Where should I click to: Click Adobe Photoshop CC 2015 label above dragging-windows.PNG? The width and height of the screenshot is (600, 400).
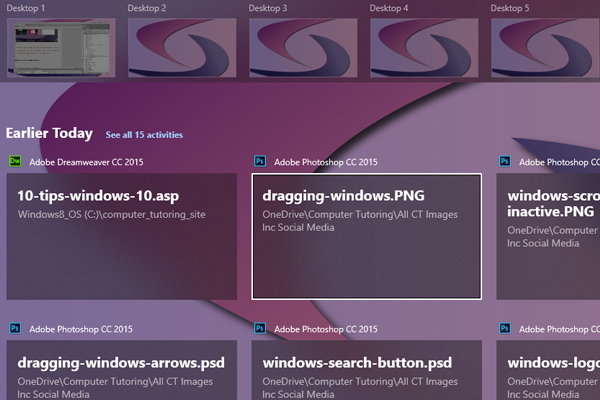[326, 162]
